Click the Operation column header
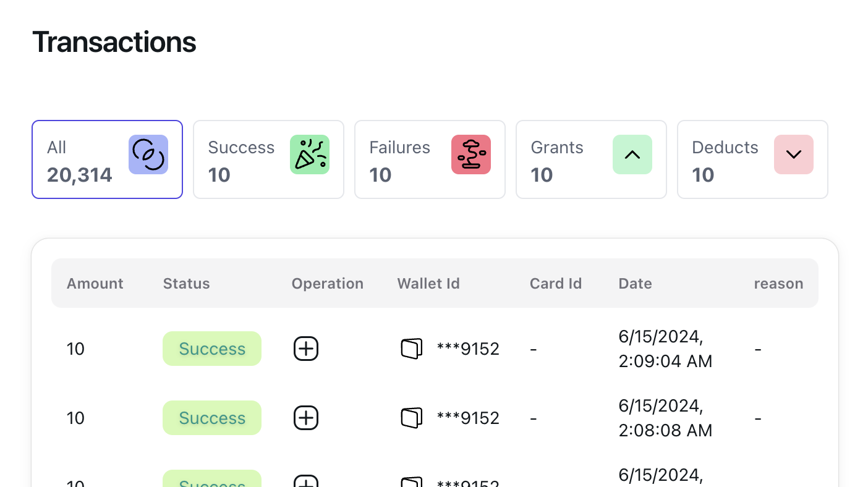The width and height of the screenshot is (868, 487). pos(328,284)
